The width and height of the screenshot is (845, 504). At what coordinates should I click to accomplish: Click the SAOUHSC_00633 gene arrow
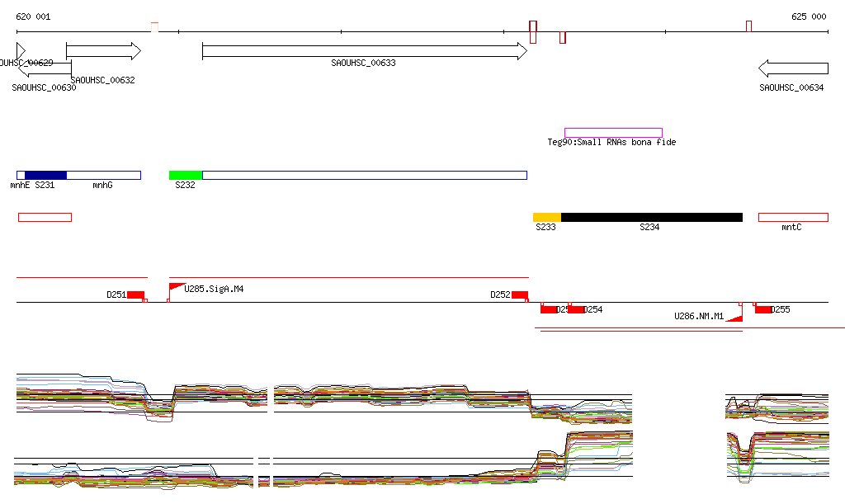pyautogui.click(x=364, y=51)
